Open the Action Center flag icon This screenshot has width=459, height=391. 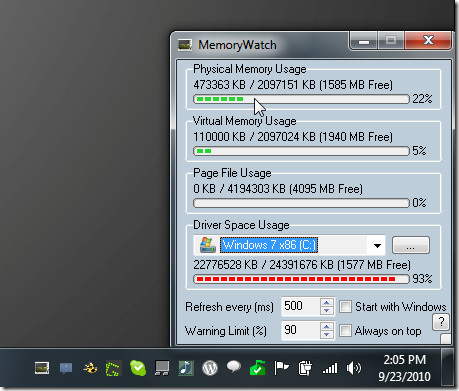281,368
